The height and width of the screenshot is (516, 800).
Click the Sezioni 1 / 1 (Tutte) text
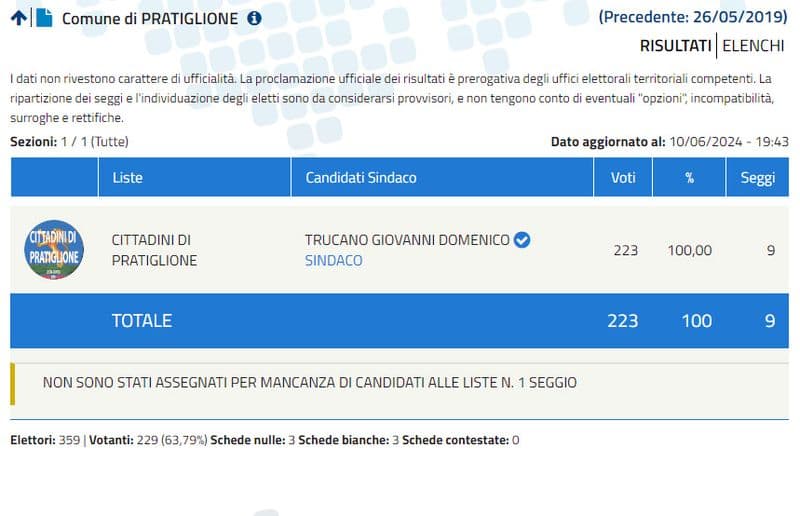click(x=69, y=142)
